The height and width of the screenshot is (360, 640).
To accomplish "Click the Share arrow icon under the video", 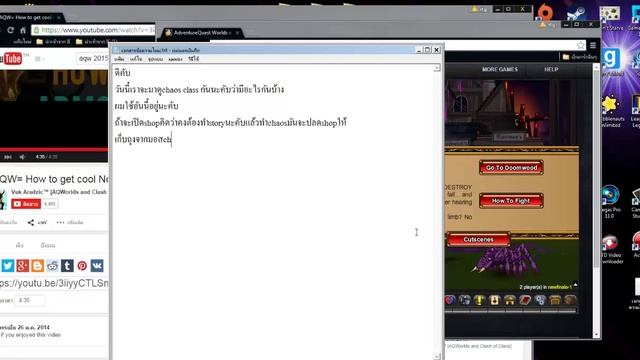I will [31, 222].
